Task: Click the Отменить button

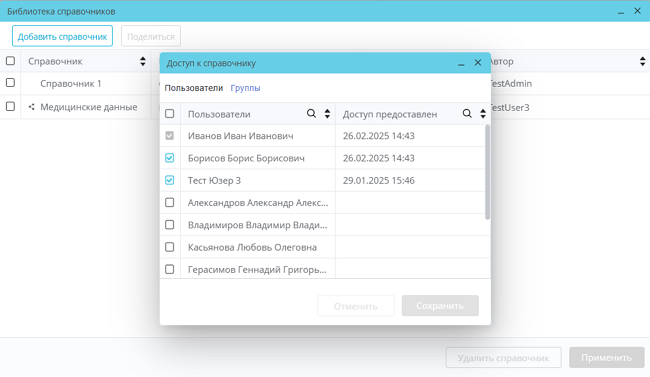Action: (x=356, y=306)
